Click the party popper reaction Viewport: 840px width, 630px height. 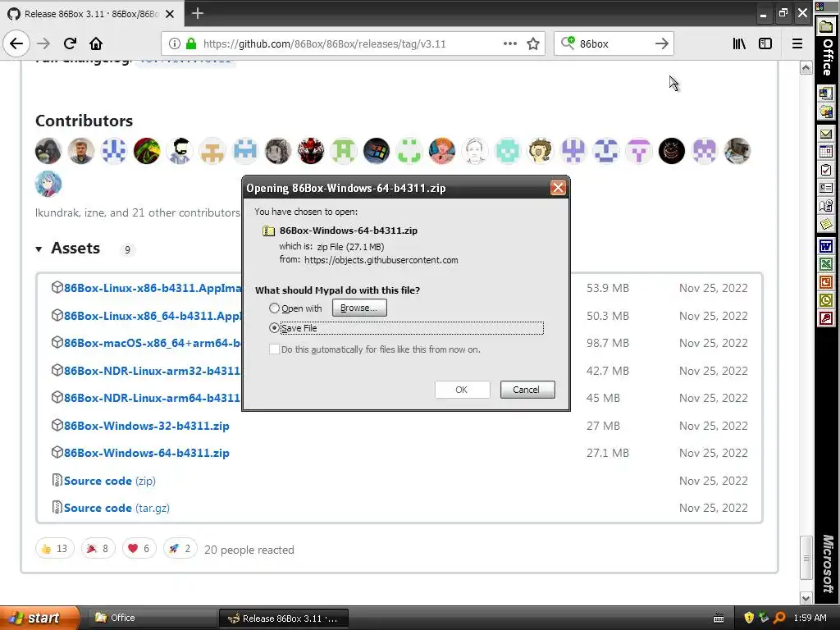click(98, 549)
